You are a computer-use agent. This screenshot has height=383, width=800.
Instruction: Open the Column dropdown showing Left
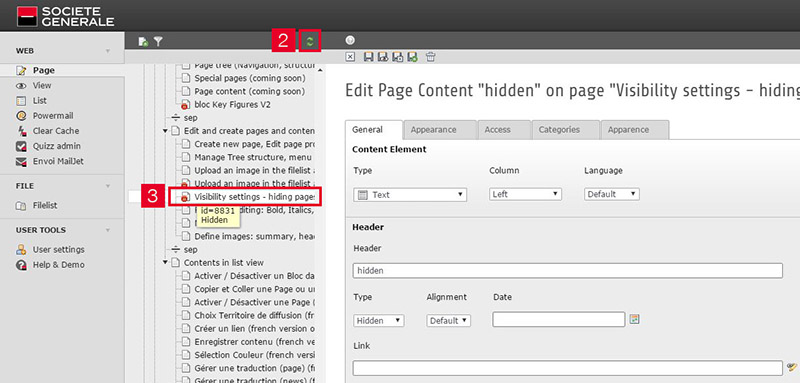(526, 194)
